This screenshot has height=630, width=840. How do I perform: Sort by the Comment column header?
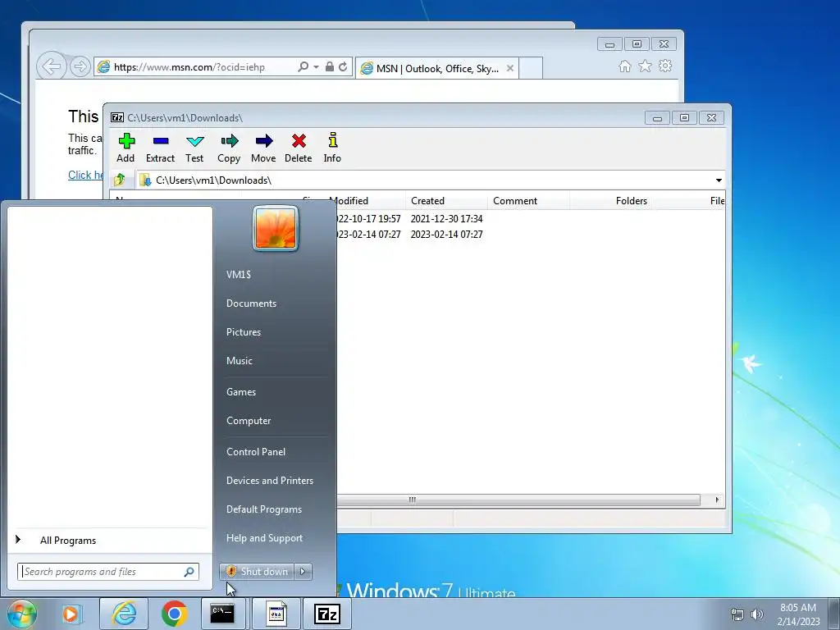click(528, 201)
